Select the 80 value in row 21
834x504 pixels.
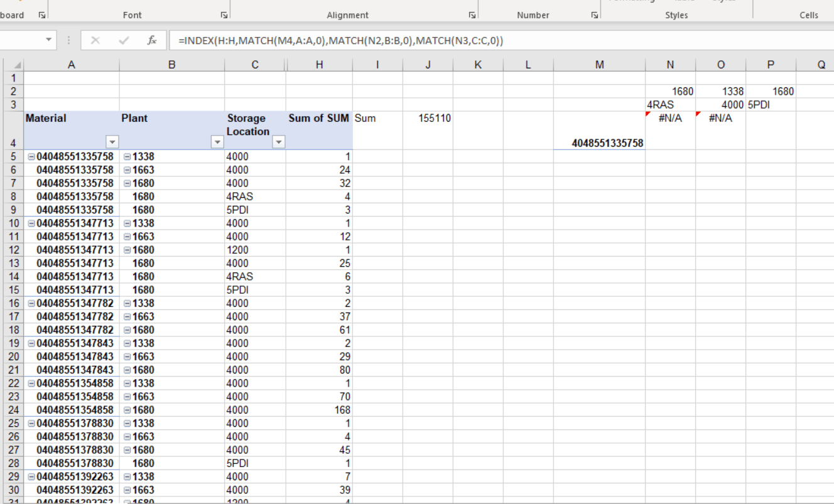point(319,370)
